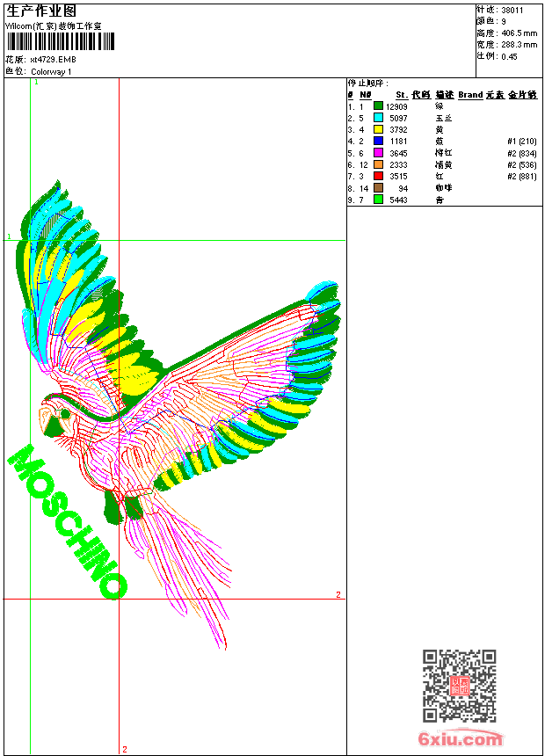Click the orange swatch in stop row 6
545x756 pixels.
[x=378, y=164]
